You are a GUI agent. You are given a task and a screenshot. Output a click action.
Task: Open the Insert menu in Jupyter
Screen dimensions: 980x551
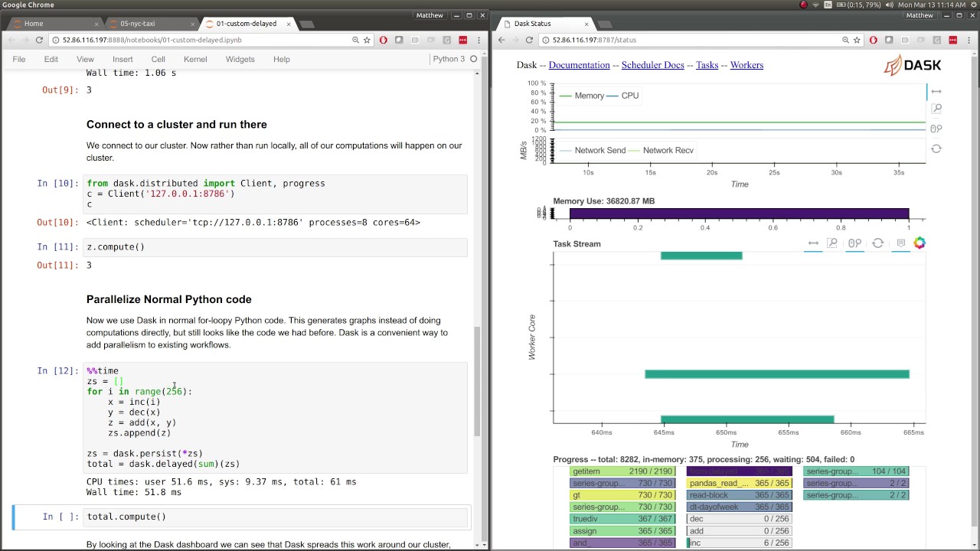click(x=122, y=59)
